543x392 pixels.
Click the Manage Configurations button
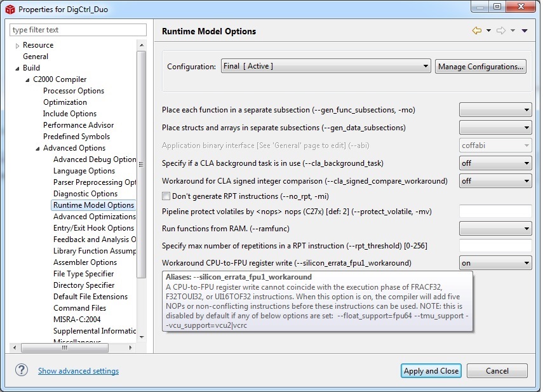tap(481, 66)
